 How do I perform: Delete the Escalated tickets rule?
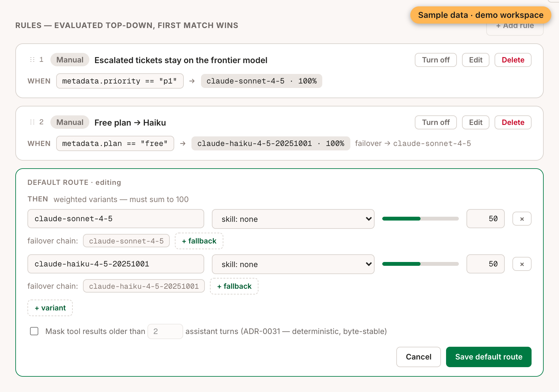coord(513,60)
